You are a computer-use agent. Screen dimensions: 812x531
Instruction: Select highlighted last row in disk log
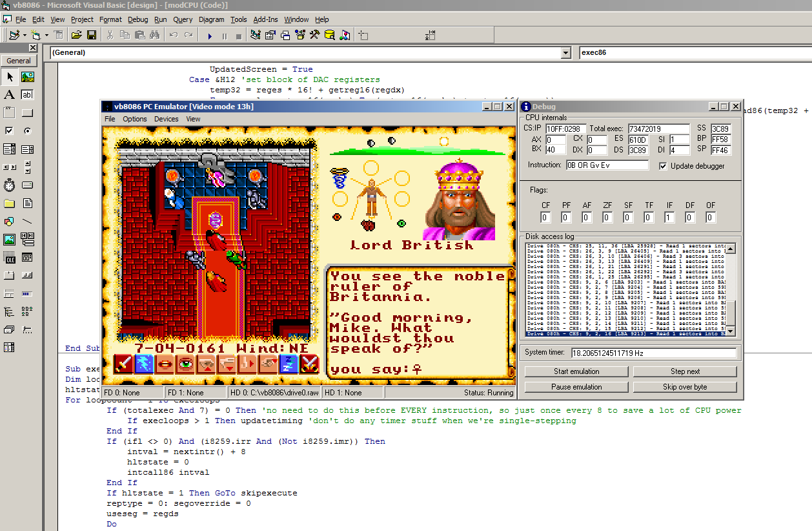point(625,334)
